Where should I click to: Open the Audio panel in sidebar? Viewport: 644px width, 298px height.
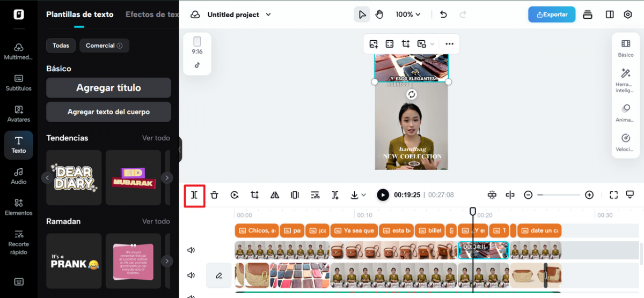19,176
